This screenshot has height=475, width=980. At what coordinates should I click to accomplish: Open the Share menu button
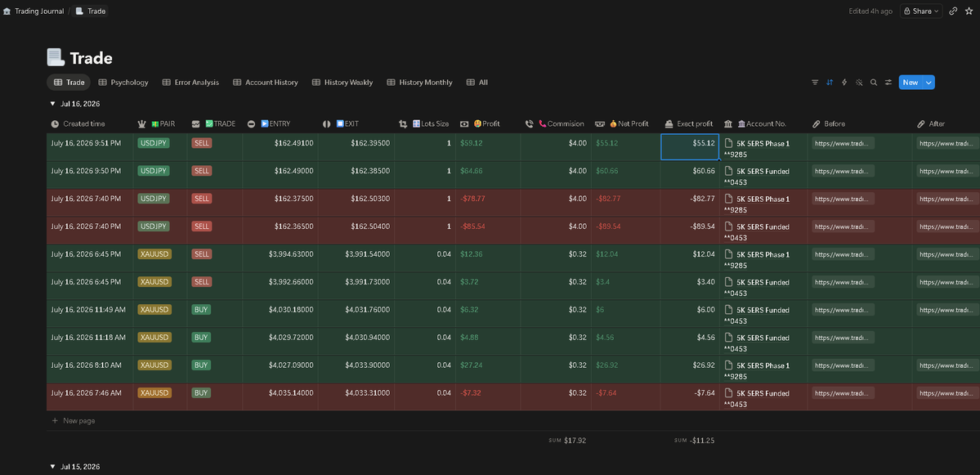click(x=921, y=11)
